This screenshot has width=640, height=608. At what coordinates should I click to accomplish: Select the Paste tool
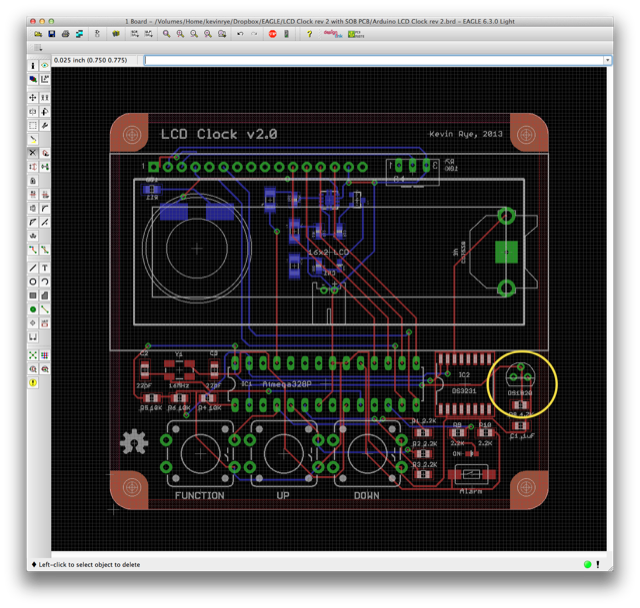pyautogui.click(x=33, y=139)
